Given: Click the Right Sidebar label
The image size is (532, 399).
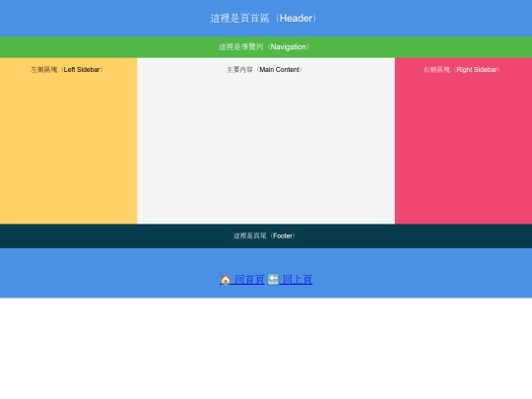Looking at the screenshot, I should [461, 70].
